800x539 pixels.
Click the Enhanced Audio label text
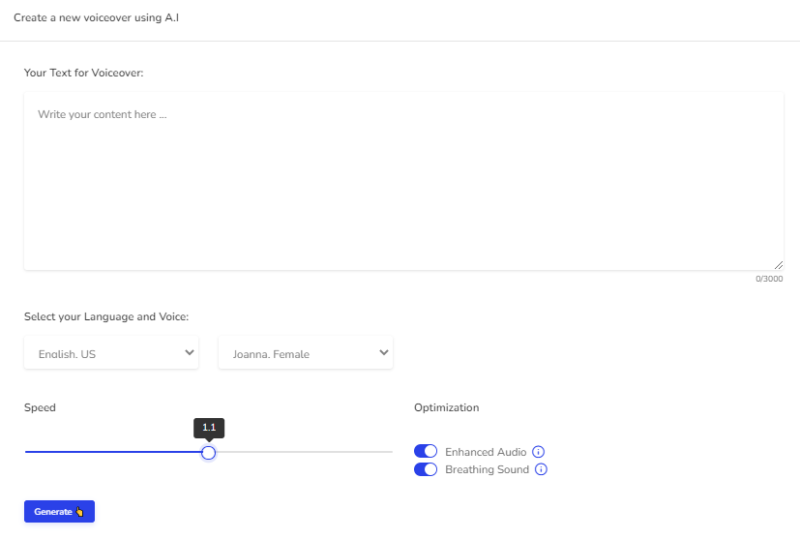485,452
